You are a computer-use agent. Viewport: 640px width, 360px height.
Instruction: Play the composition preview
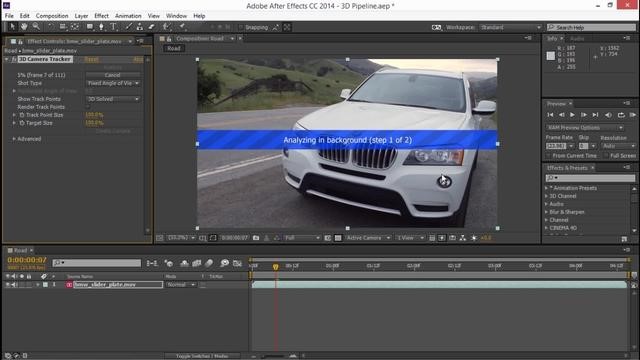(x=572, y=115)
